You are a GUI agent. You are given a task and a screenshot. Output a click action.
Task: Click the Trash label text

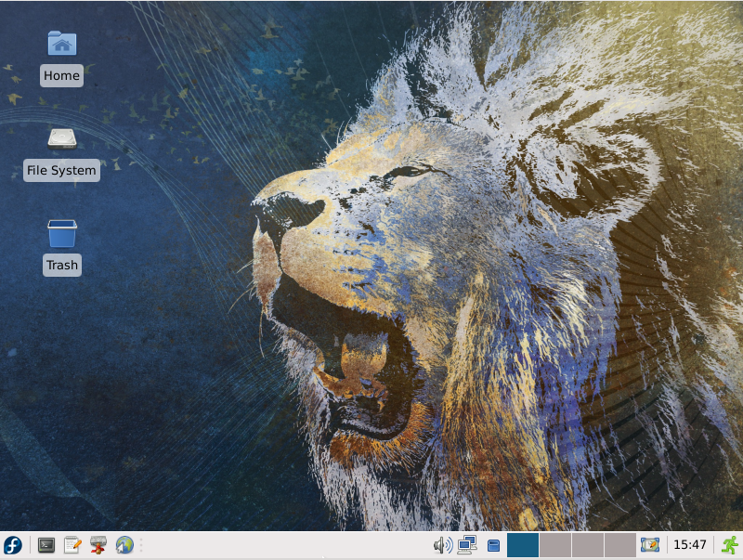click(62, 266)
